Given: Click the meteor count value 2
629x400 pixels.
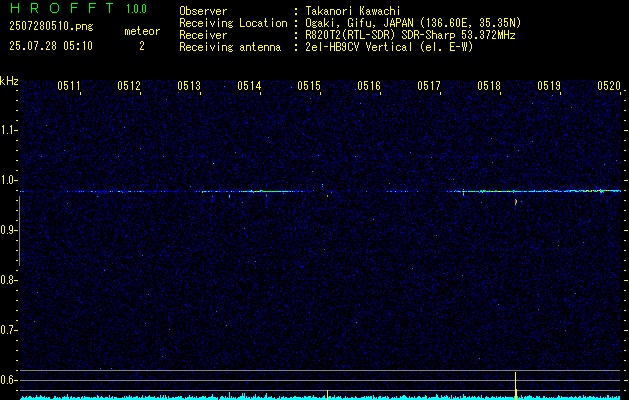Looking at the screenshot, I should [142, 46].
